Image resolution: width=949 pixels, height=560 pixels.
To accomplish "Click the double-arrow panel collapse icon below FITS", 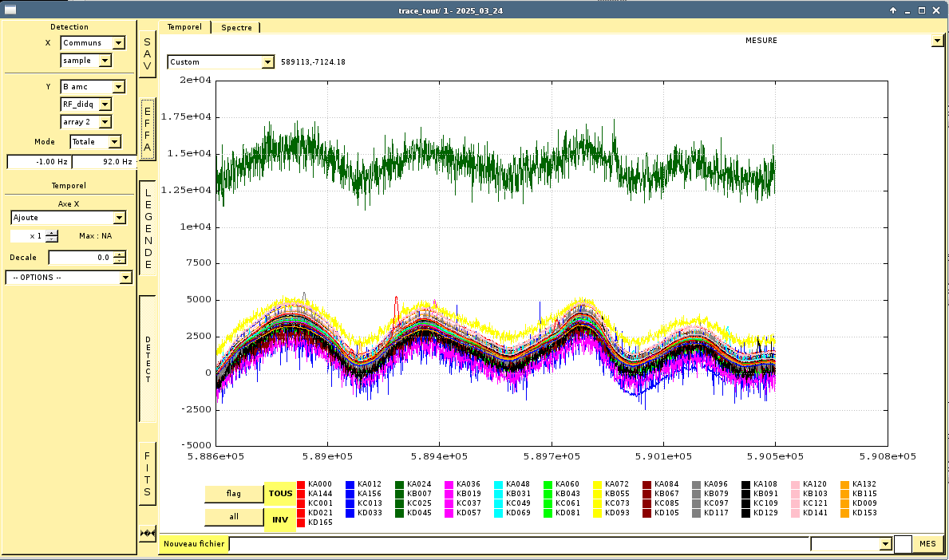I will [x=147, y=533].
